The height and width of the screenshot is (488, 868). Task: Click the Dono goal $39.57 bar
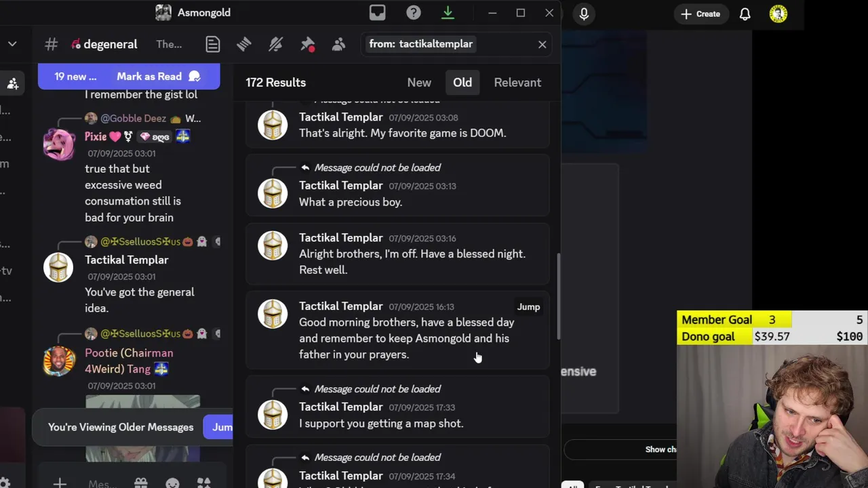pyautogui.click(x=772, y=337)
